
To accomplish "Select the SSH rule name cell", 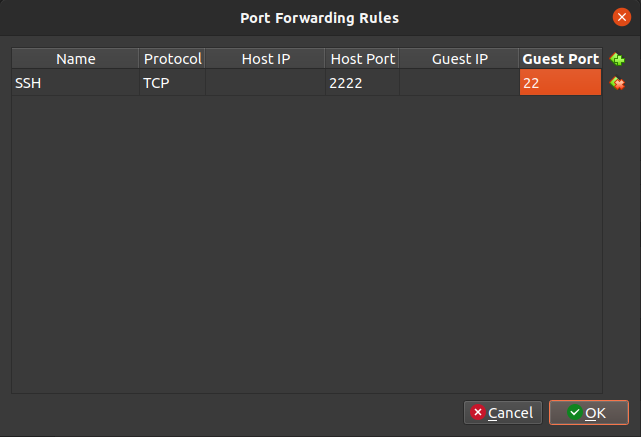I will pos(76,83).
